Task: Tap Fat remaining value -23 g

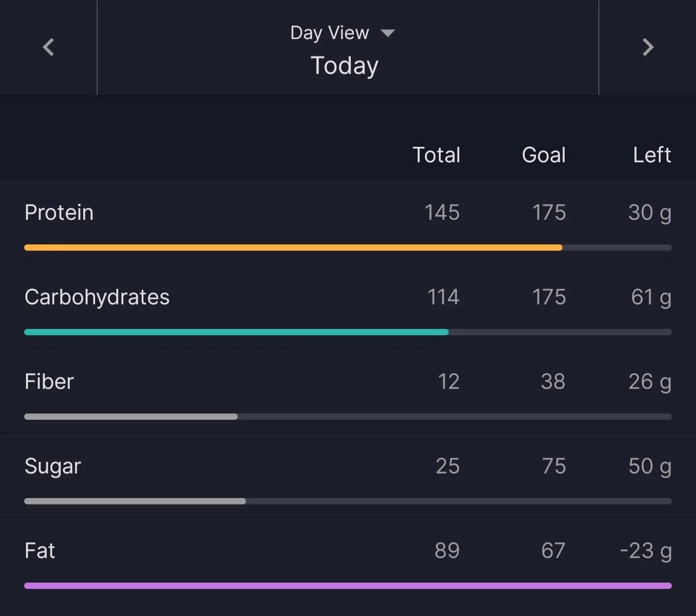Action: click(646, 551)
